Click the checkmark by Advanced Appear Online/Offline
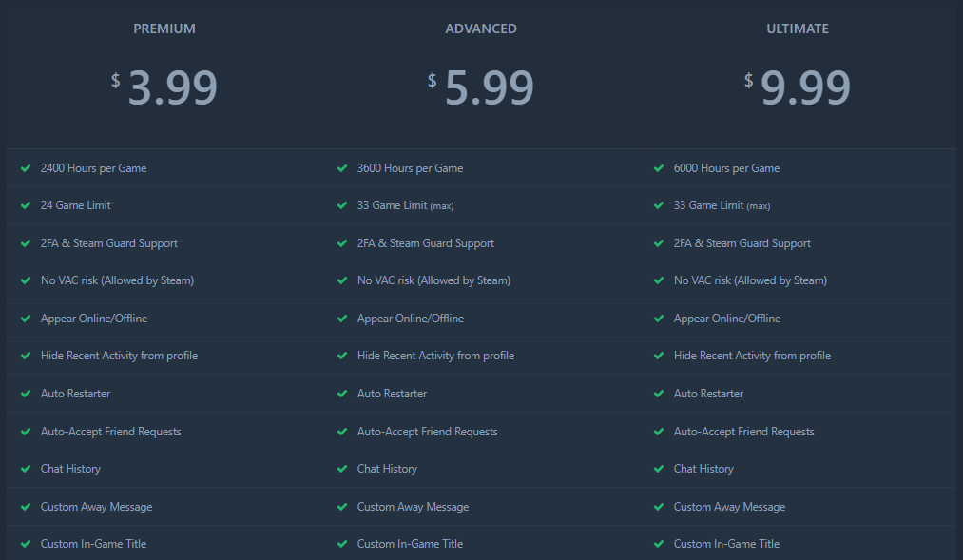This screenshot has width=963, height=560. 342,319
